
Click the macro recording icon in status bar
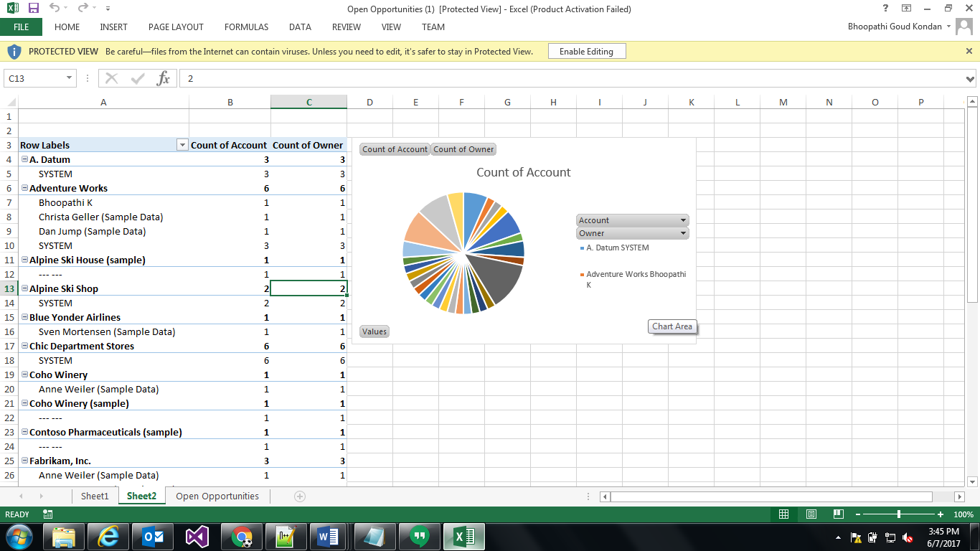point(47,514)
